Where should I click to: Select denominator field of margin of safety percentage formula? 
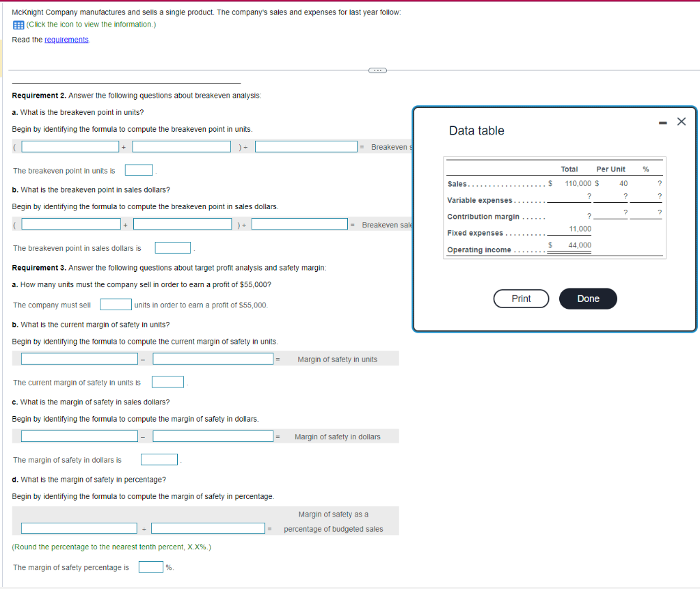[x=208, y=528]
